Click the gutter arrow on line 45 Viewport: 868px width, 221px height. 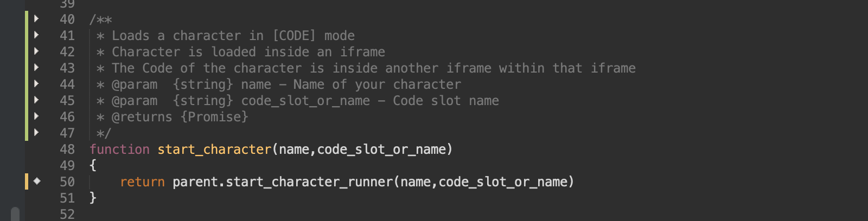[x=36, y=100]
